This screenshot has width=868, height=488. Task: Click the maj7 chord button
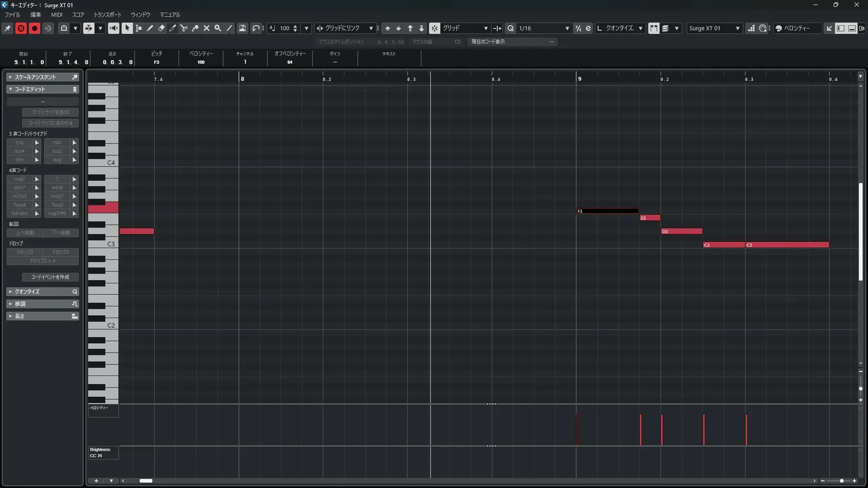point(19,179)
